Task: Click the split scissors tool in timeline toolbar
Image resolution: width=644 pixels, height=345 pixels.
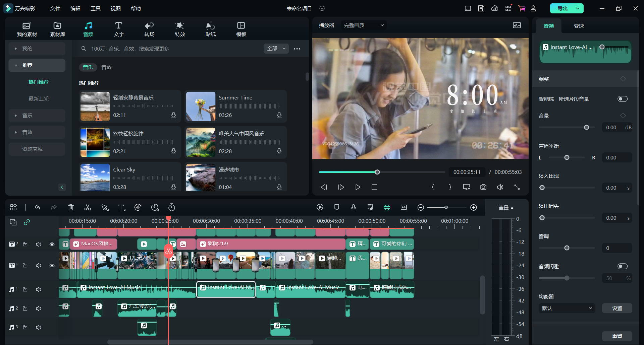Action: point(88,208)
